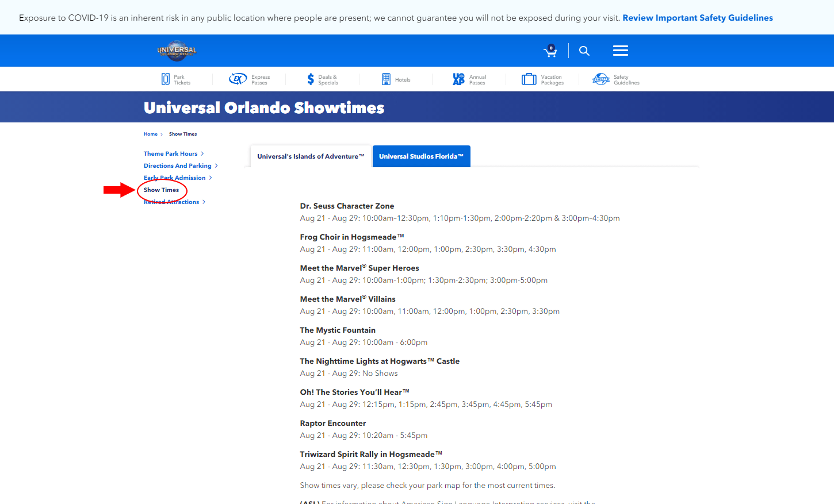The height and width of the screenshot is (504, 834).
Task: Open Express Passes nav label
Action: (261, 80)
